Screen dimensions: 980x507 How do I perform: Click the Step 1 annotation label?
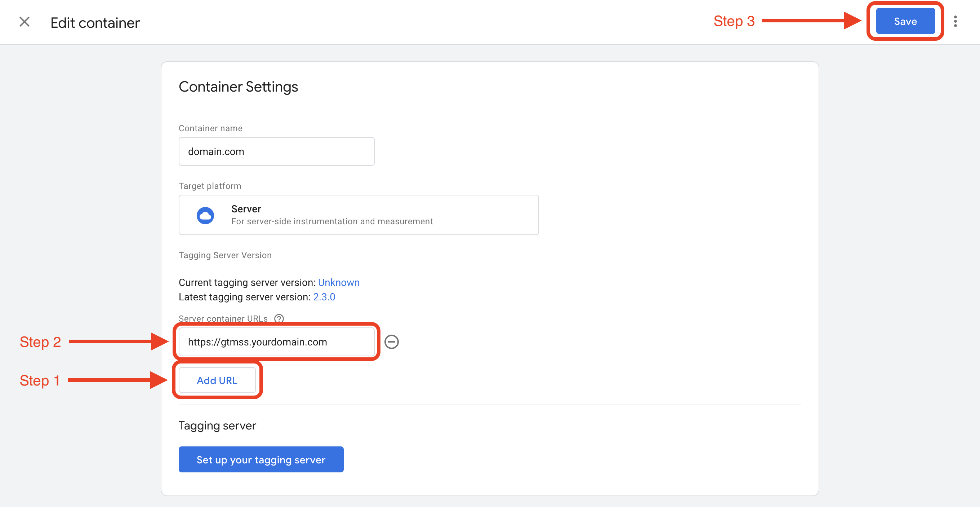click(40, 380)
